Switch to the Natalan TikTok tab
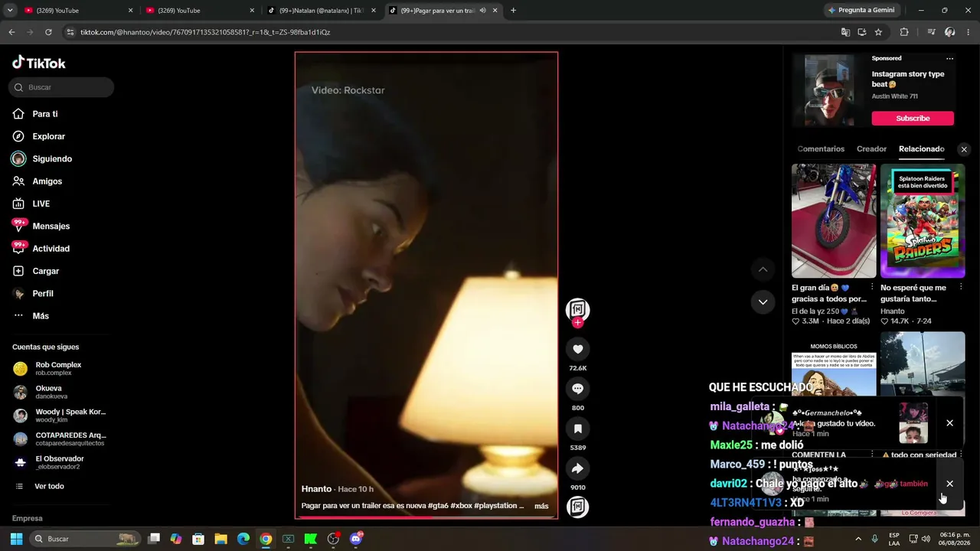Screen dimensions: 980x551 click(321, 11)
